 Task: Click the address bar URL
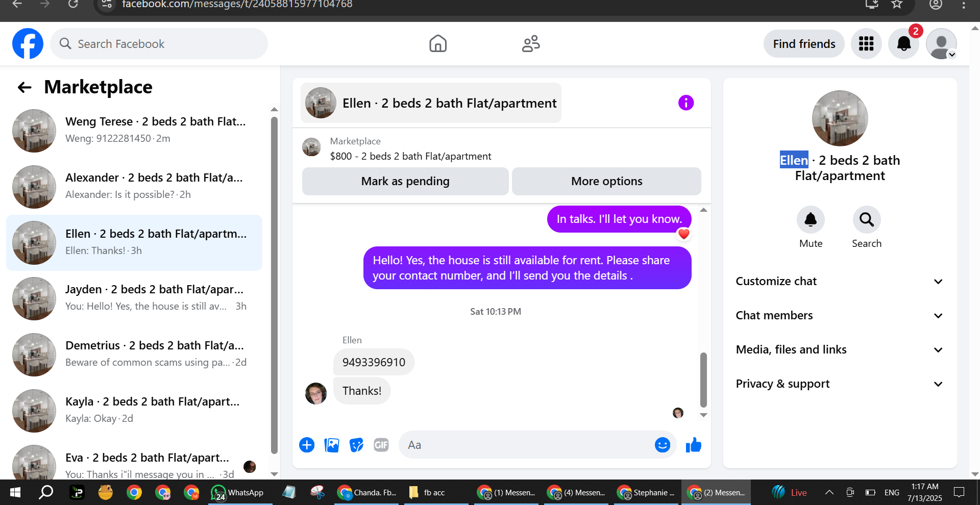[x=237, y=5]
